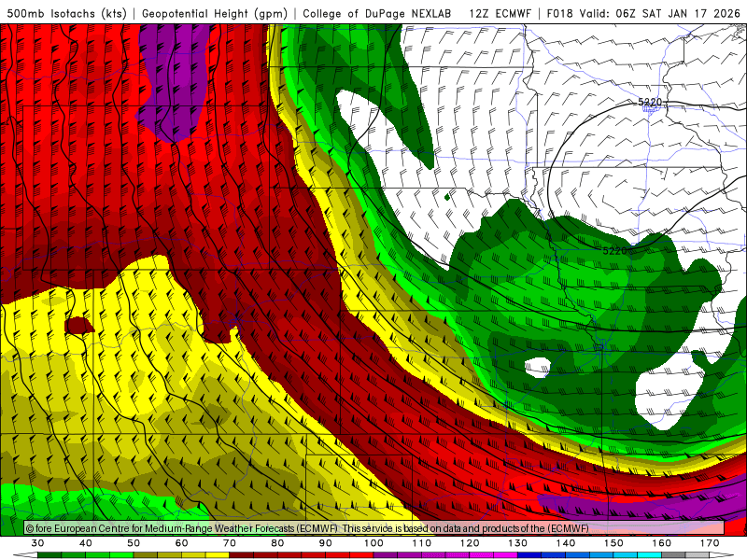This screenshot has width=747, height=560.
Task: Click the legend value 140
Action: click(x=566, y=543)
